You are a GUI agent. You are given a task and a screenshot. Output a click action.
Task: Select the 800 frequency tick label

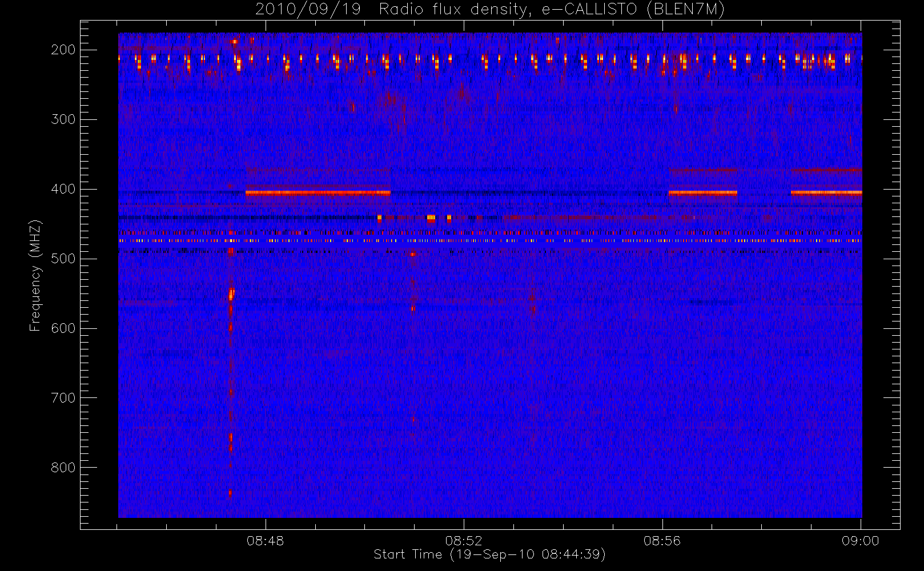coord(63,468)
